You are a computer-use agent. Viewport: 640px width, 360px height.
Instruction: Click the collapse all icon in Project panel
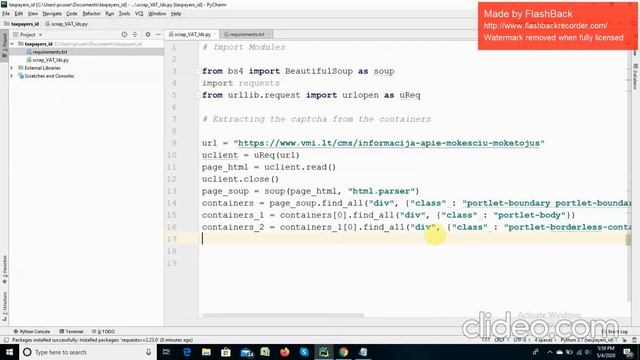[x=135, y=35]
